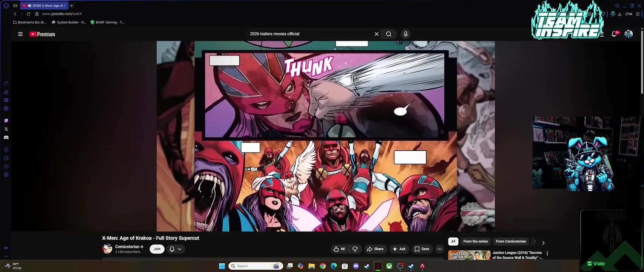The width and height of the screenshot is (644, 272).
Task: Join the Comicstorian channel
Action: click(157, 249)
